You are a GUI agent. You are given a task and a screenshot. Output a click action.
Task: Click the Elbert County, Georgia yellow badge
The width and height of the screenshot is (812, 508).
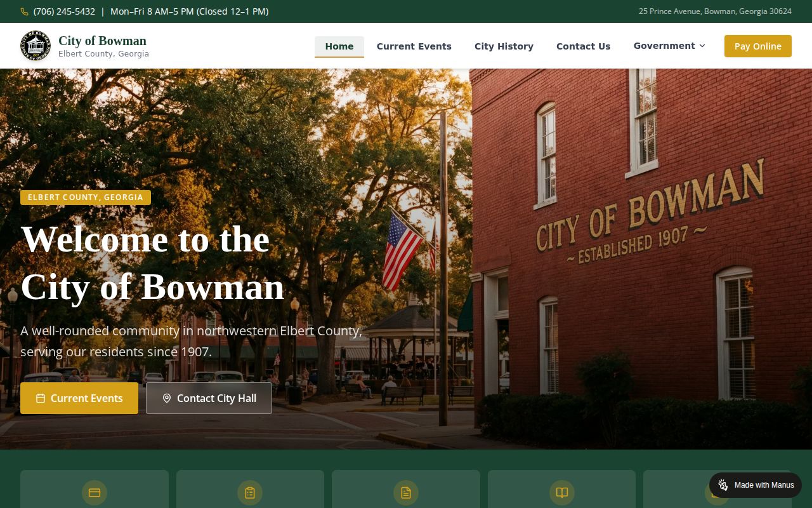pyautogui.click(x=86, y=197)
